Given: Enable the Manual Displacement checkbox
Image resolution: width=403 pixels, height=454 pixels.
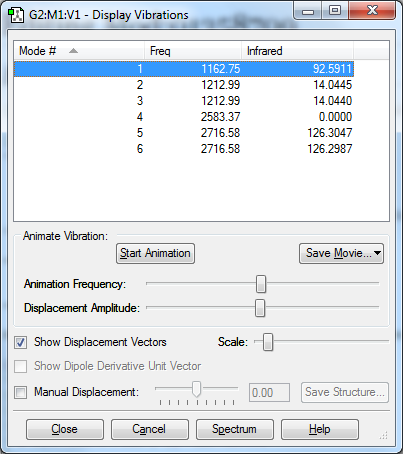Looking at the screenshot, I should click(x=20, y=392).
